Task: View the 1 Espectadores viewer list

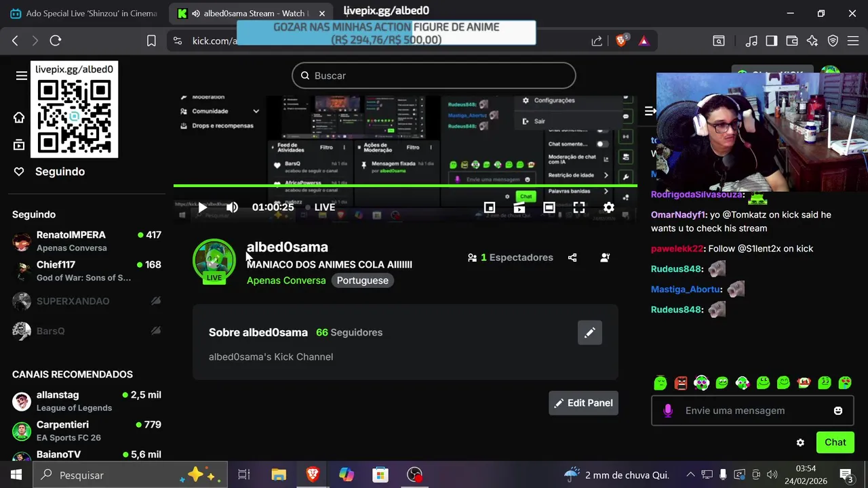Action: coord(511,258)
